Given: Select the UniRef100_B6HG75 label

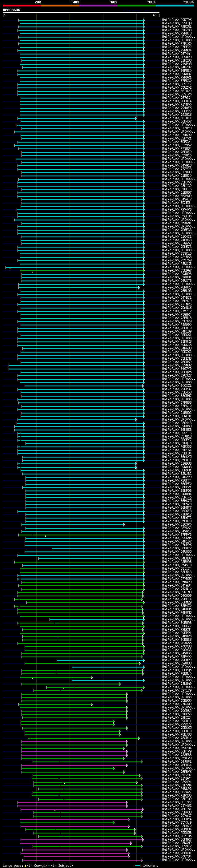Looking at the screenshot, I should [x=176, y=500].
